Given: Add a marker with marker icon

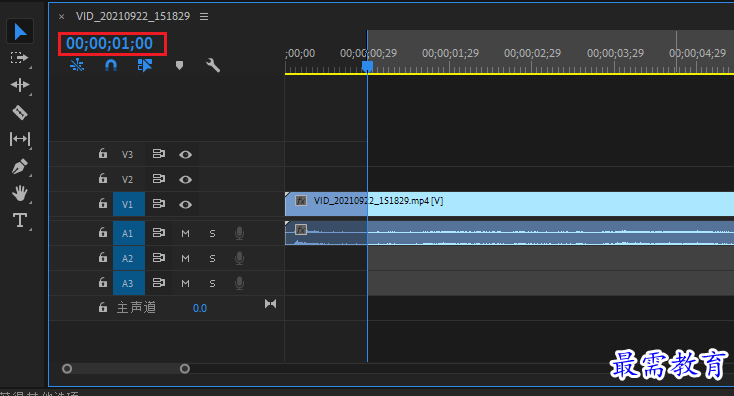Looking at the screenshot, I should pyautogui.click(x=179, y=65).
